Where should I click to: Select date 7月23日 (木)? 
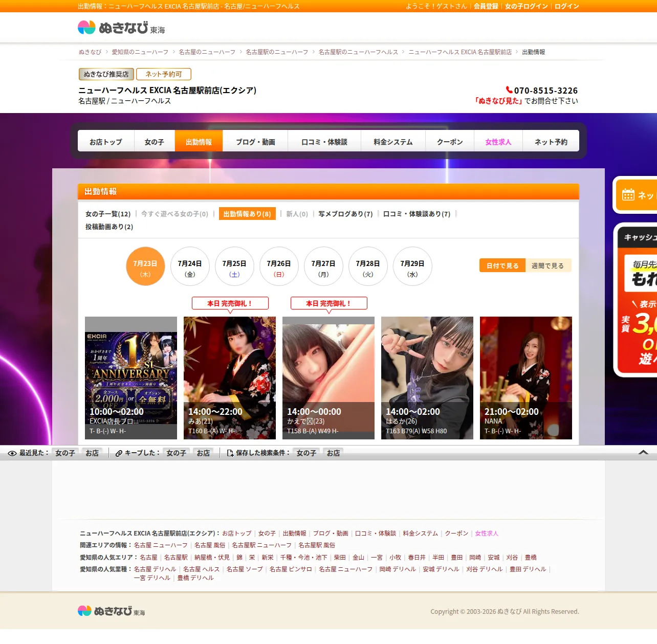(145, 267)
